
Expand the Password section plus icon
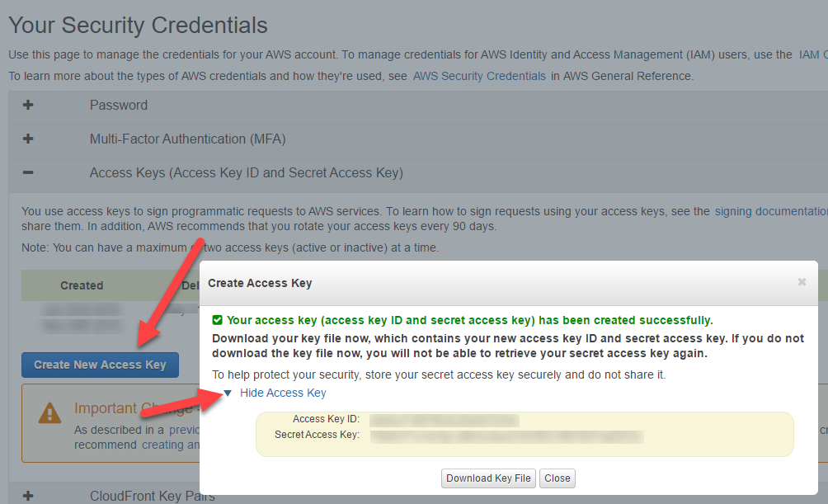click(x=28, y=105)
